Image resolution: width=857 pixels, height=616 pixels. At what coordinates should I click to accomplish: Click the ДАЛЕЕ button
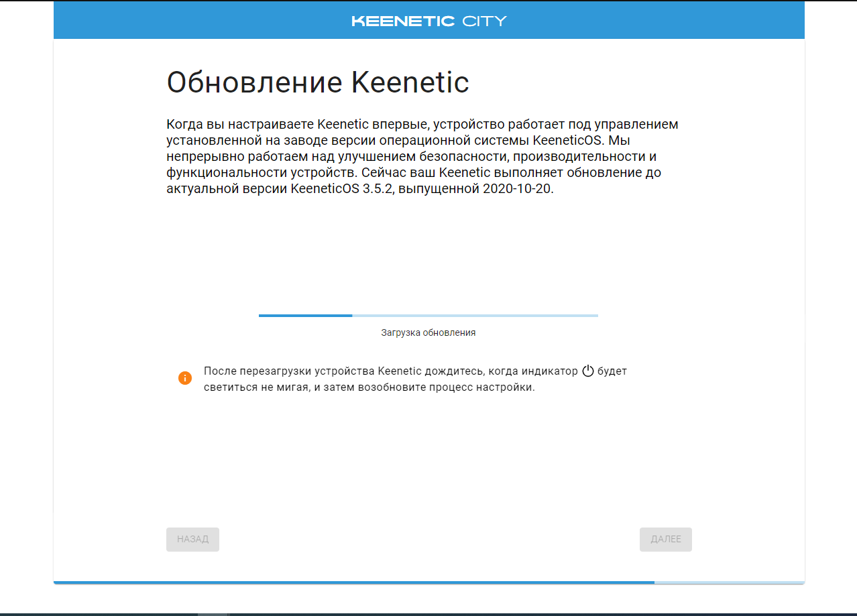click(x=666, y=540)
